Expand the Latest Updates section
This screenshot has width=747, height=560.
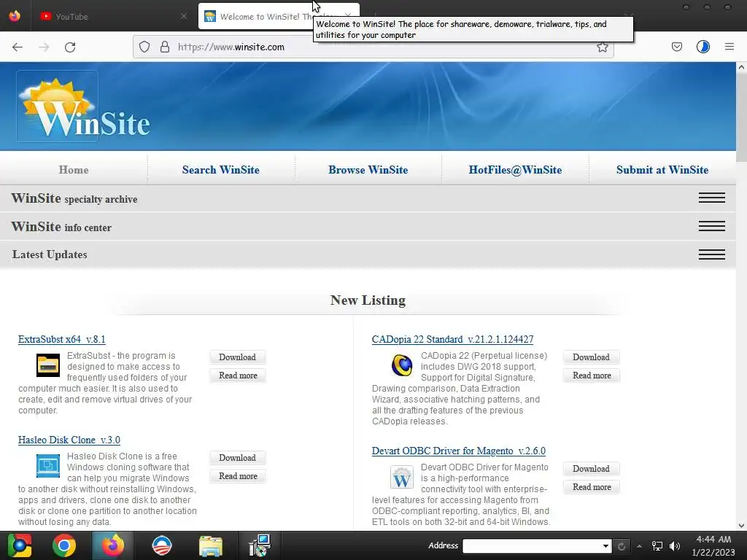click(x=712, y=254)
